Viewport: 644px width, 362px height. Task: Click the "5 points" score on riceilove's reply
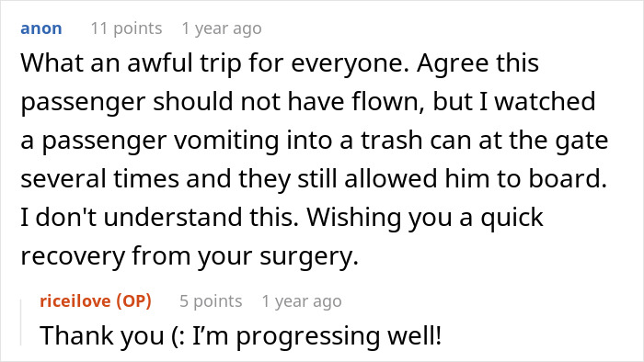pyautogui.click(x=211, y=301)
